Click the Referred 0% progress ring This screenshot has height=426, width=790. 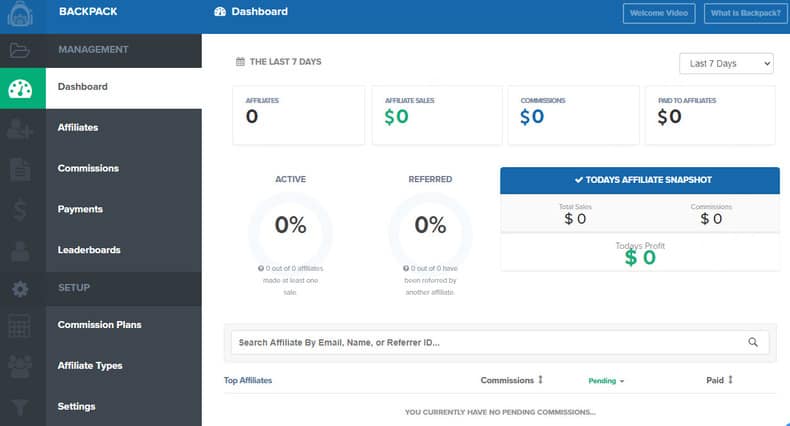430,233
